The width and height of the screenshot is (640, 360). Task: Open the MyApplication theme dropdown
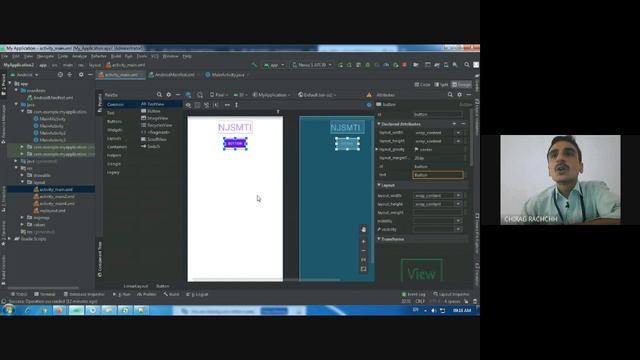click(271, 95)
